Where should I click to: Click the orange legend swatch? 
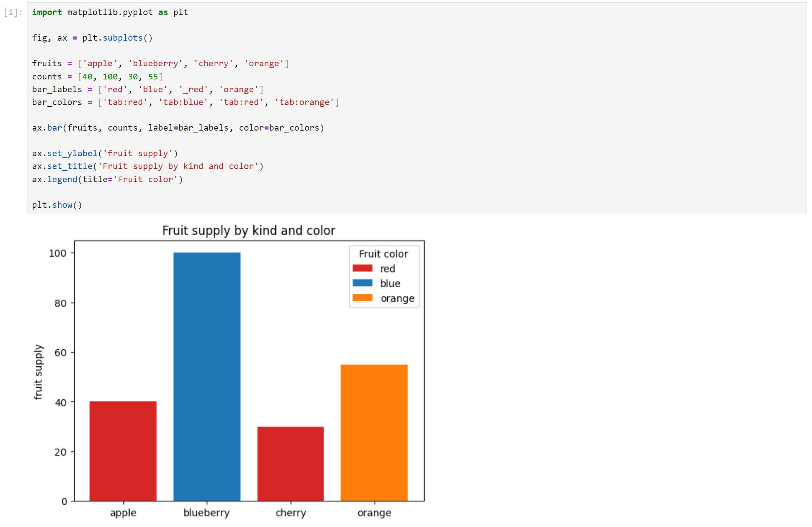tap(362, 298)
